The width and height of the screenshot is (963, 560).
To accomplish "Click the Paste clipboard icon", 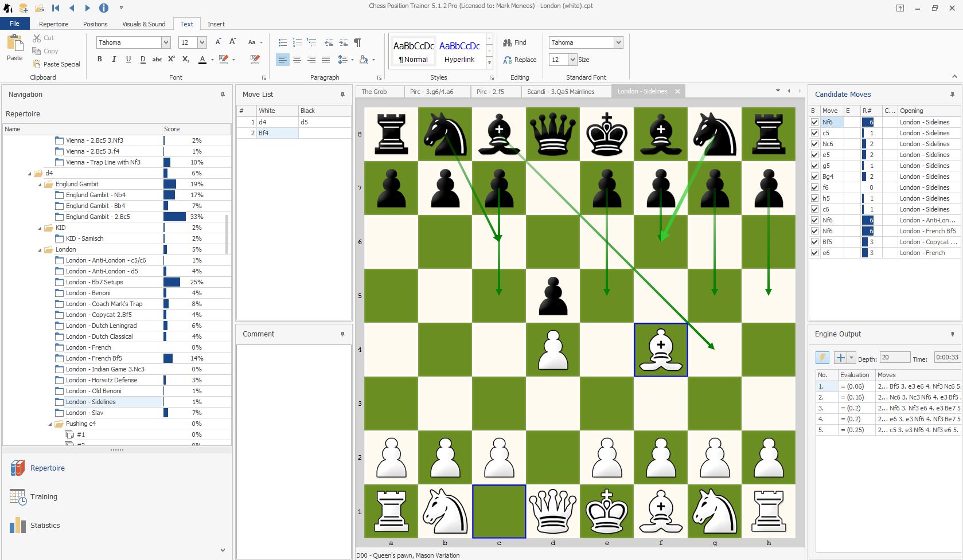I will coord(15,47).
